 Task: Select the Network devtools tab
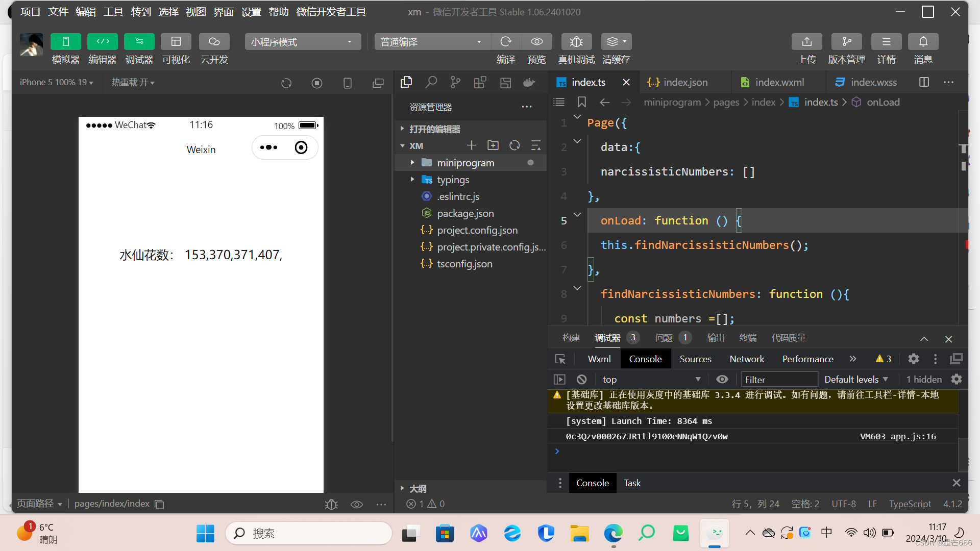click(x=746, y=359)
